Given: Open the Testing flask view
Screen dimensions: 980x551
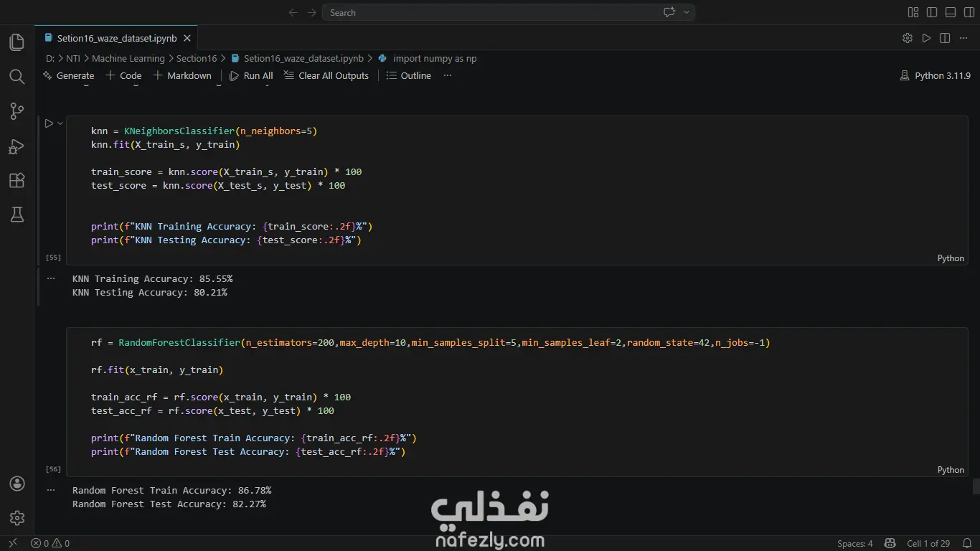Looking at the screenshot, I should [x=17, y=215].
